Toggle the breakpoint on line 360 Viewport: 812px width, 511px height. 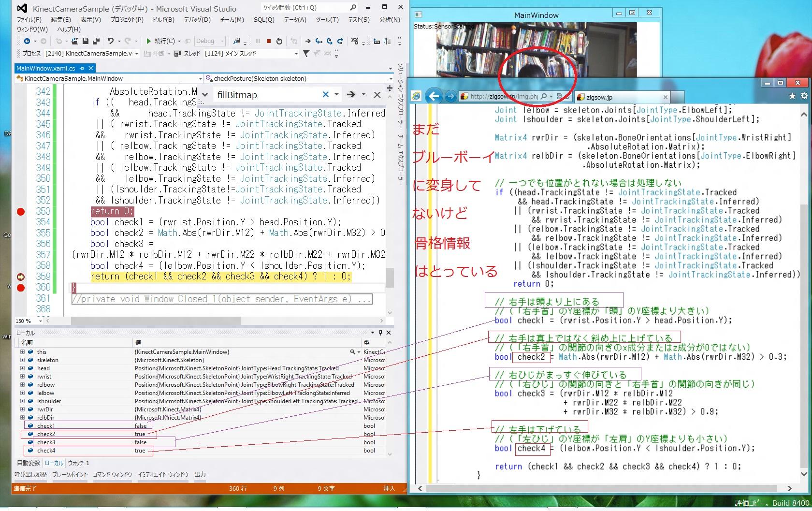point(21,288)
